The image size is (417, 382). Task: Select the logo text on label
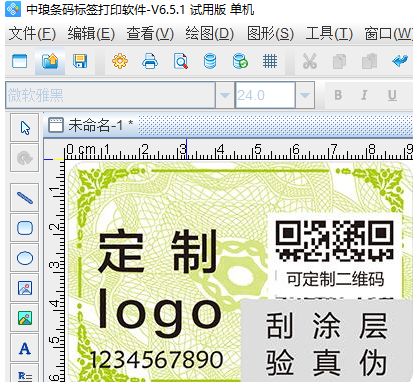point(159,313)
